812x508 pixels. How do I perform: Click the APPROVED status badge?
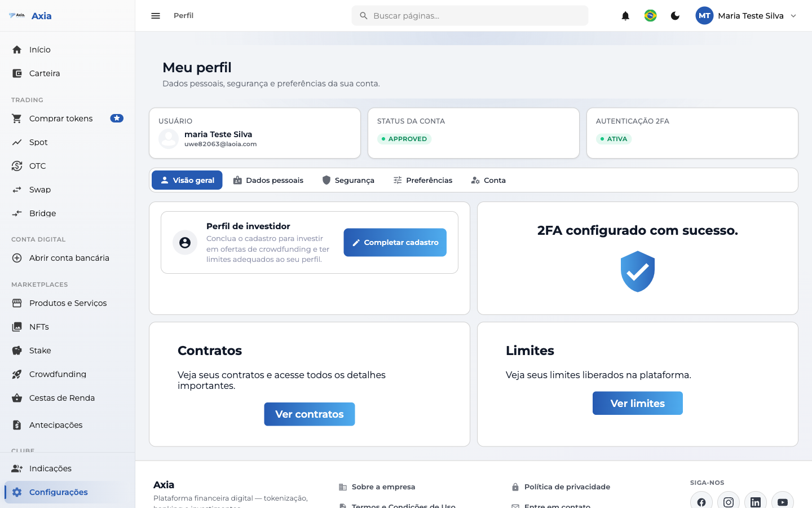pyautogui.click(x=404, y=139)
